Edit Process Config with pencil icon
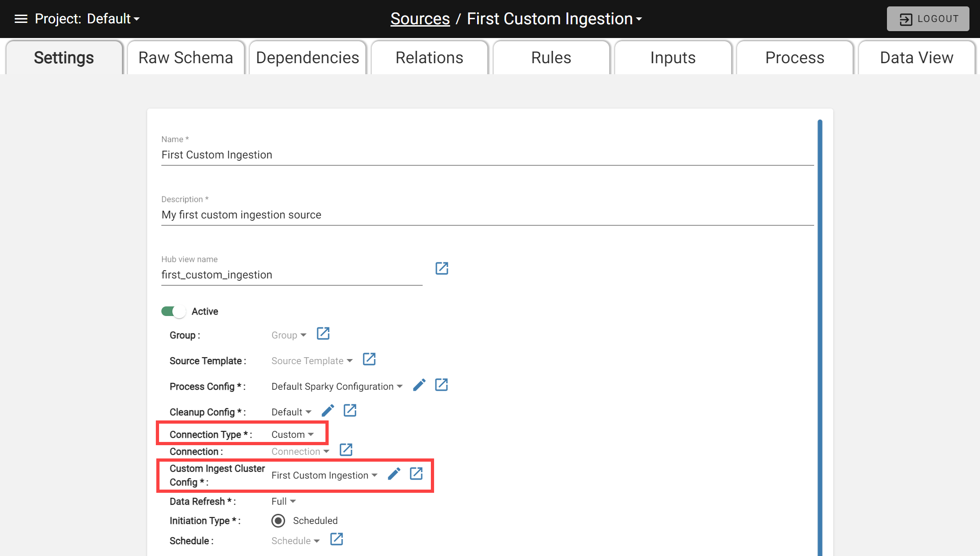 click(419, 385)
